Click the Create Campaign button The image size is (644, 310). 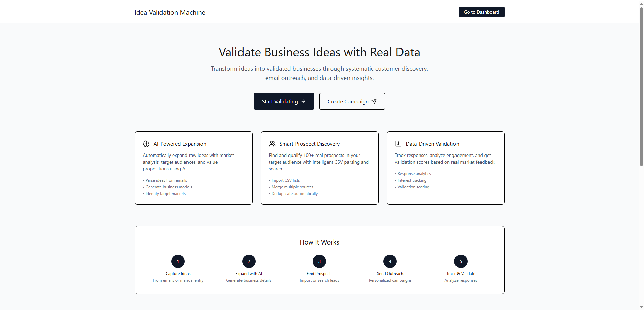click(352, 101)
